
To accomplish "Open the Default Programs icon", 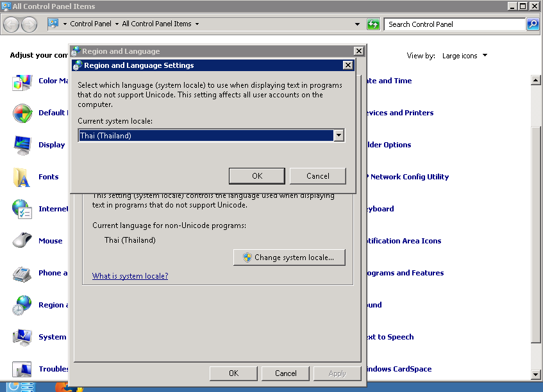I will (x=22, y=113).
